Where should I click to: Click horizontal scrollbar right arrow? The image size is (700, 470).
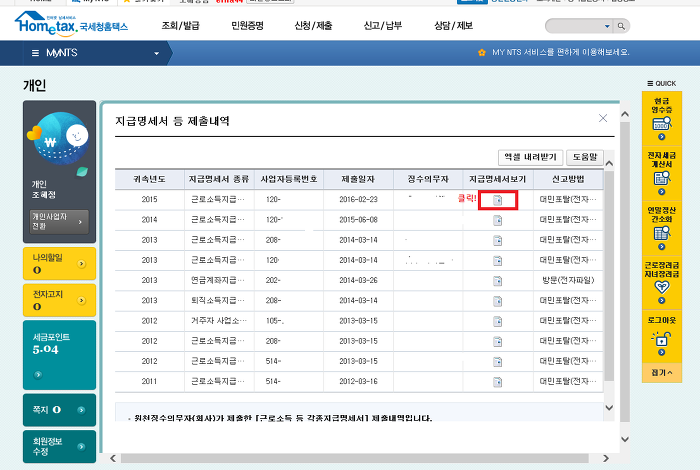point(606,458)
